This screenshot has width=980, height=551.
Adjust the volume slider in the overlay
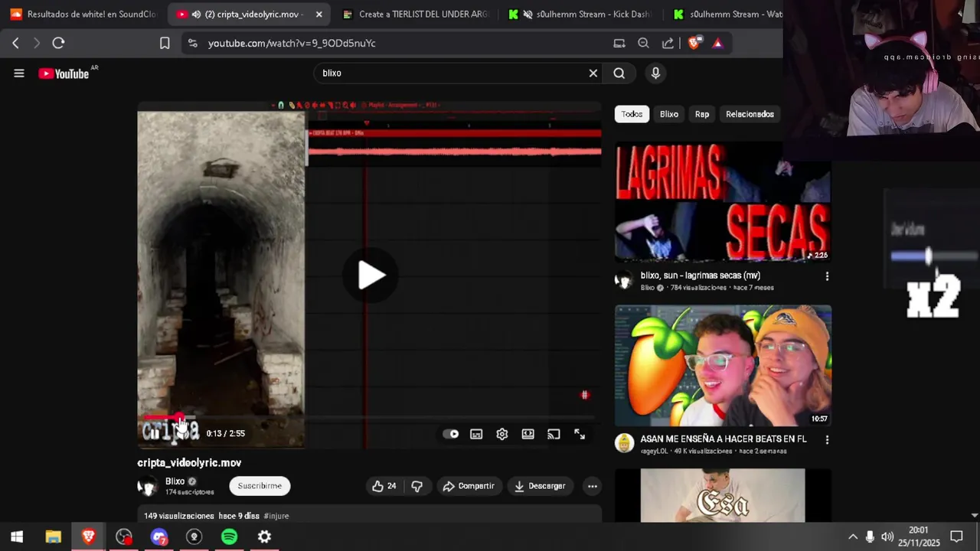tap(928, 256)
